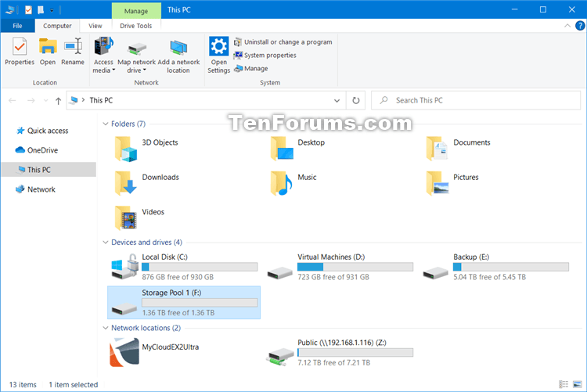Switch to the View ribbon tab
587x392 pixels.
click(x=95, y=26)
